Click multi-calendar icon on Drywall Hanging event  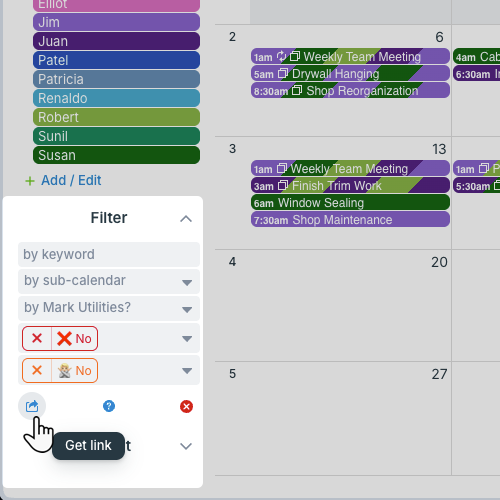tap(283, 73)
